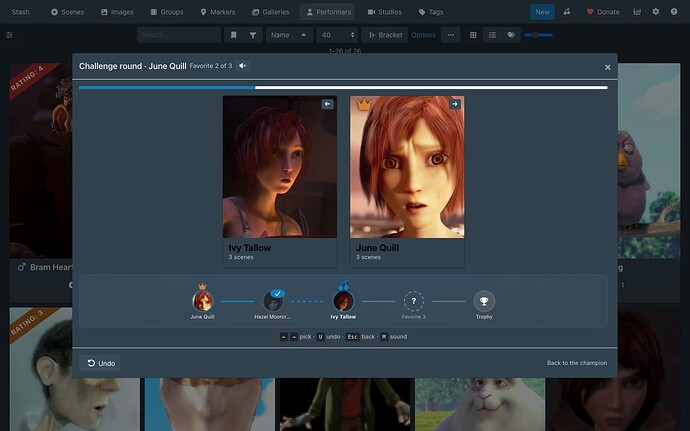Click the Bracket button
The height and width of the screenshot is (431, 690).
click(385, 35)
